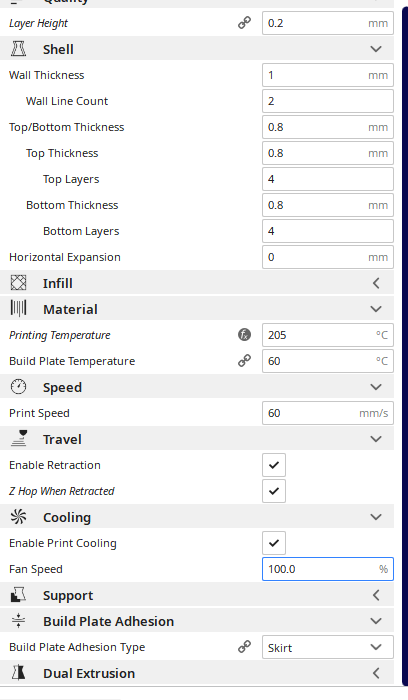
Task: Open the Dual Extrusion section header
Action: [197, 673]
